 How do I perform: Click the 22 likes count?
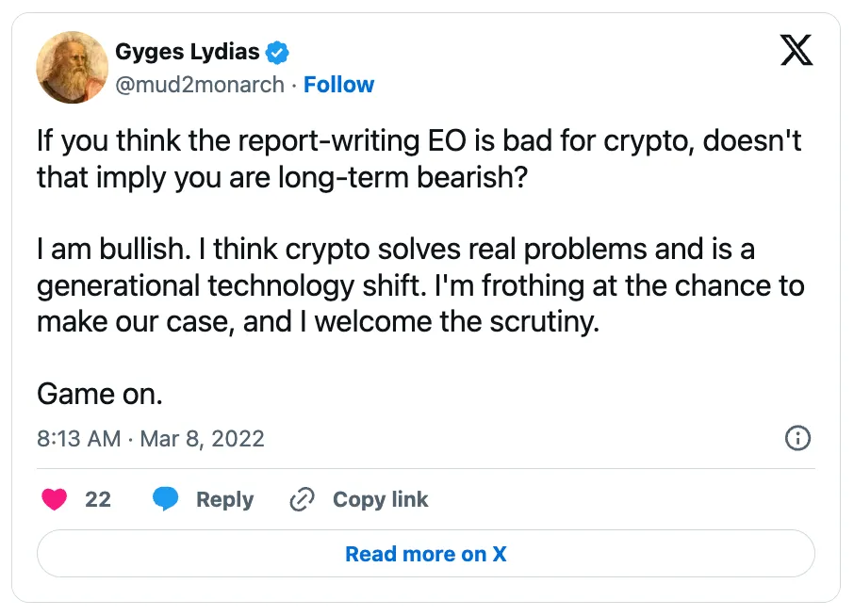click(98, 499)
